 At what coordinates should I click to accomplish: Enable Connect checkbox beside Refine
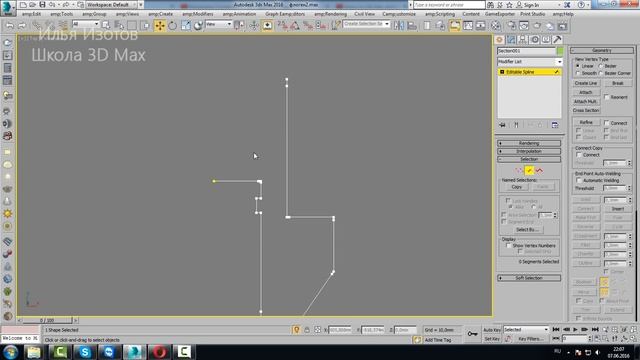[607, 123]
